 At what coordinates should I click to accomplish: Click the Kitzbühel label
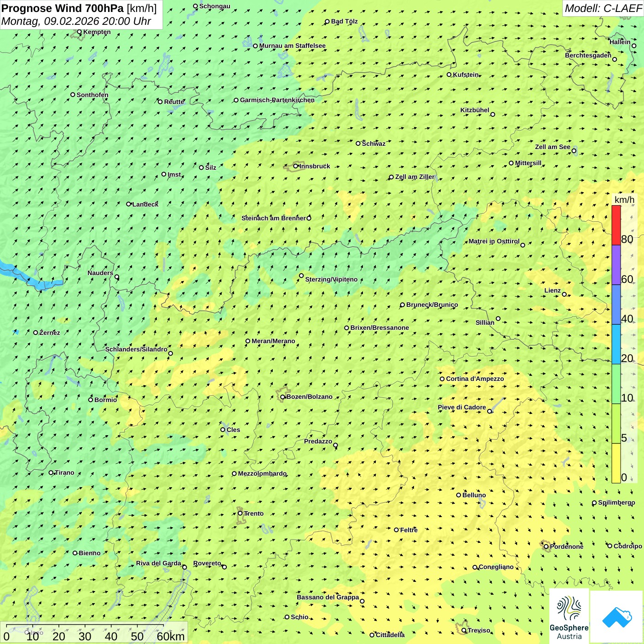[x=475, y=110]
